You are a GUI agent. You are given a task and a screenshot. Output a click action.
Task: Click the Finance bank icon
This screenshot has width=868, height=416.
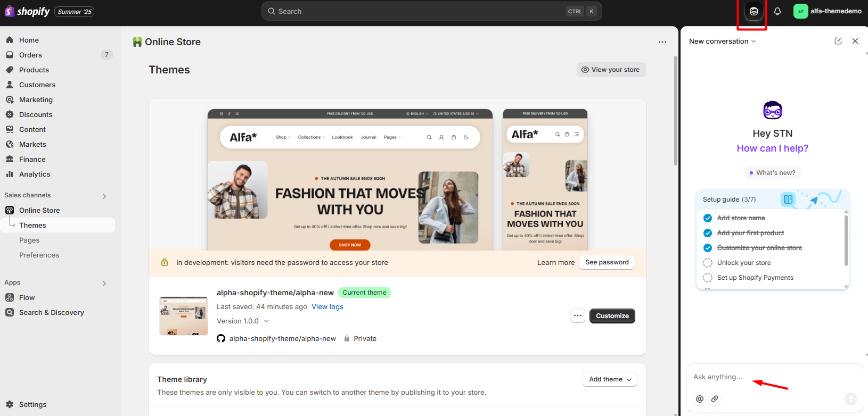tap(10, 159)
